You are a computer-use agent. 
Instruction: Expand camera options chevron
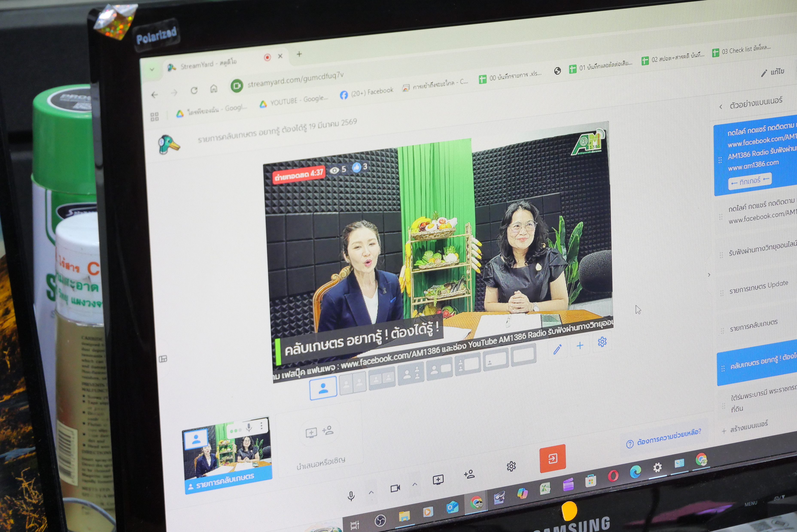[x=415, y=484]
